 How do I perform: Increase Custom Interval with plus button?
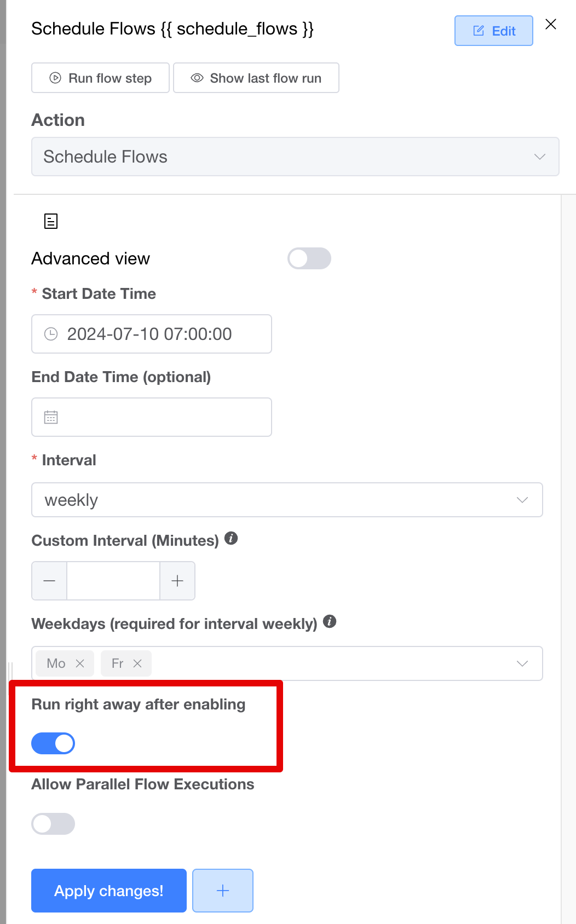click(177, 581)
